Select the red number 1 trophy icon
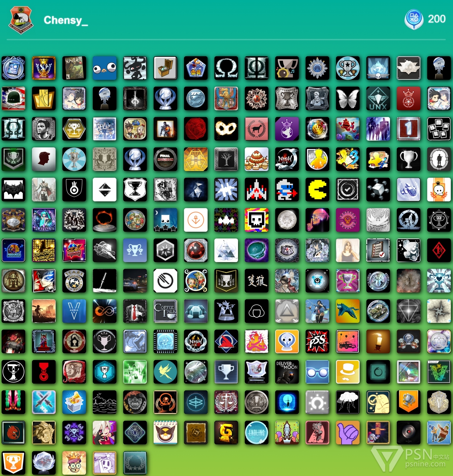This screenshot has height=476, width=453. pos(408,129)
